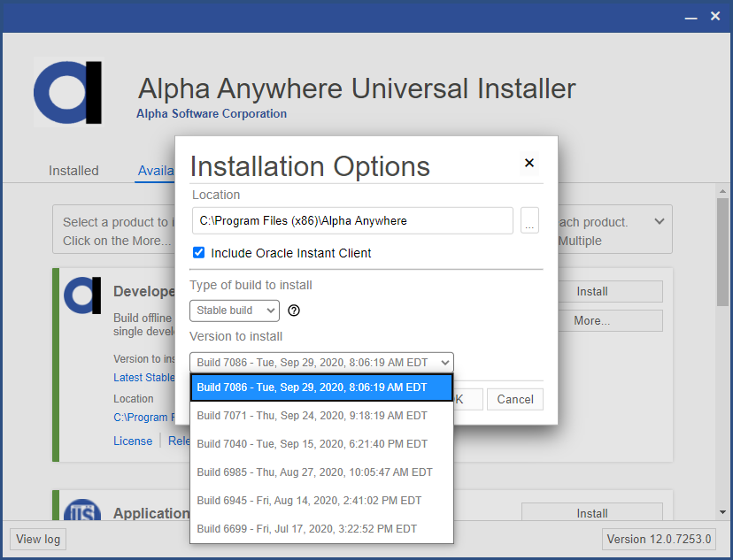Click the vertical scrollbar thumb
Screen dimensions: 733x560
(x=722, y=252)
